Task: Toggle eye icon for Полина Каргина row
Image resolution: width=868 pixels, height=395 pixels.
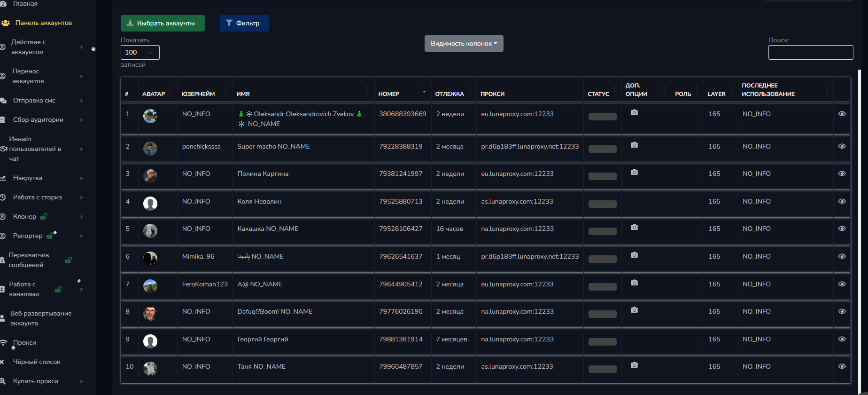Action: point(842,174)
